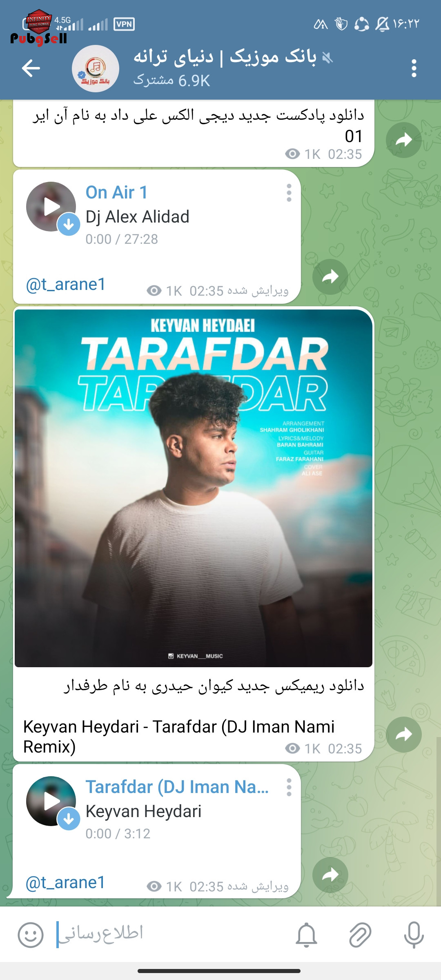Open channel options three-dot menu
Screen dimensions: 441x980
coord(414,68)
